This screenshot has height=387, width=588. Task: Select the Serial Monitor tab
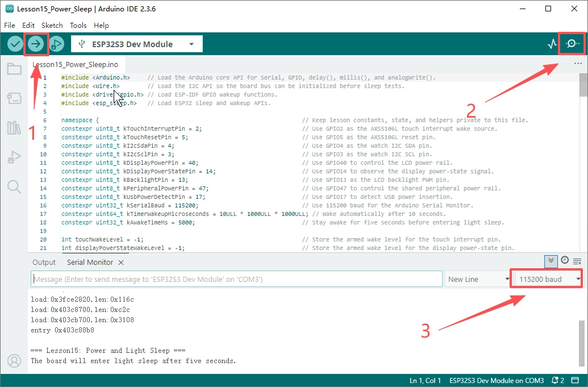90,262
